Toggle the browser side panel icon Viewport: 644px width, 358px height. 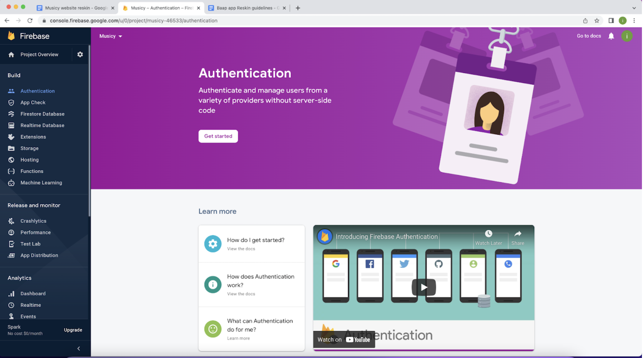[611, 21]
